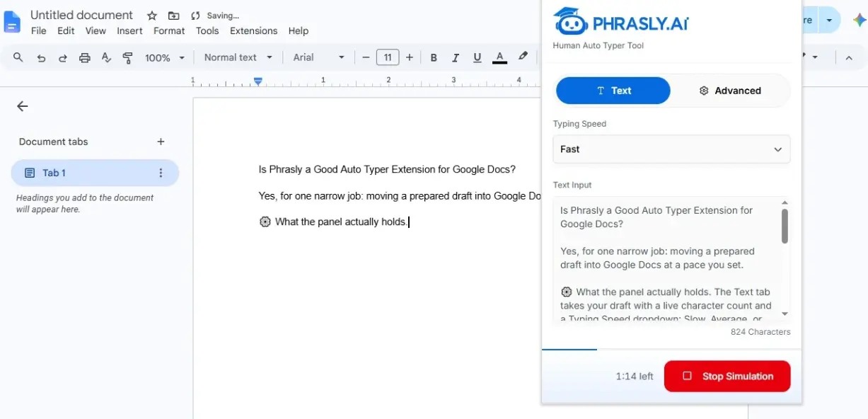
Task: Run spelling and grammar check
Action: click(x=106, y=57)
